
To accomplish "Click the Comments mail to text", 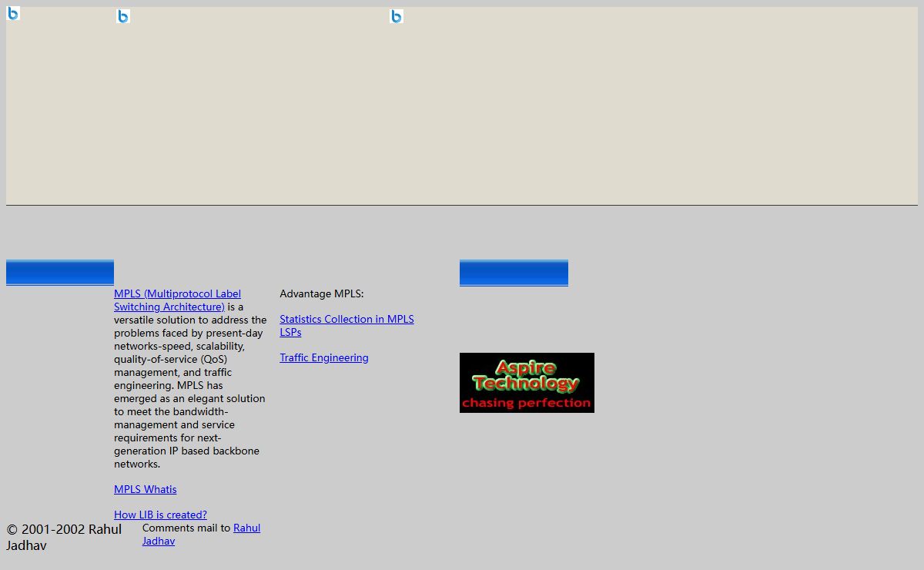I will [x=186, y=528].
